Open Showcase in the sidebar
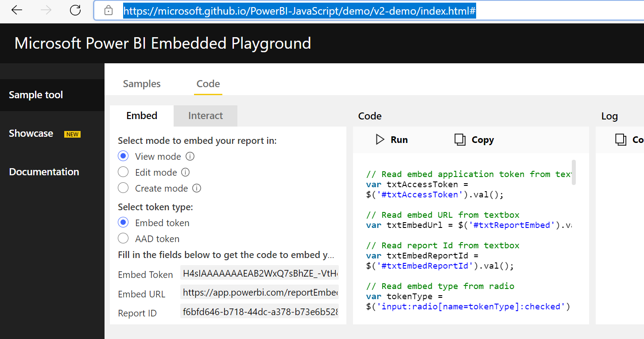644x339 pixels. [31, 133]
